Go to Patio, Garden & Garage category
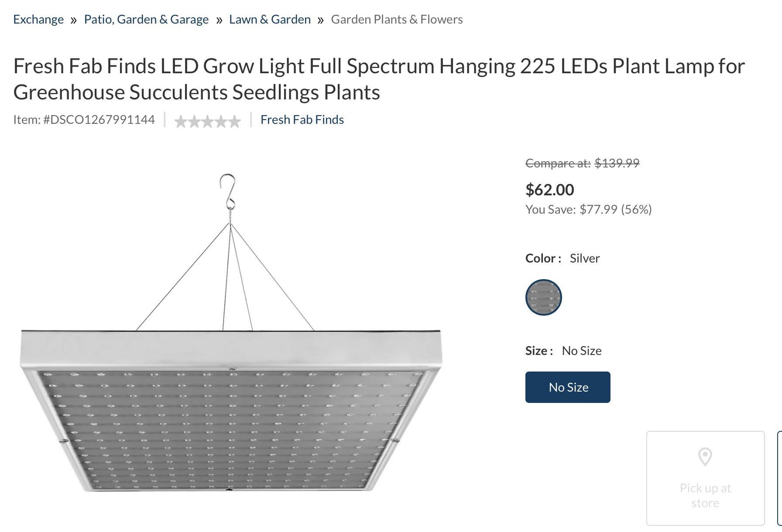 (146, 20)
